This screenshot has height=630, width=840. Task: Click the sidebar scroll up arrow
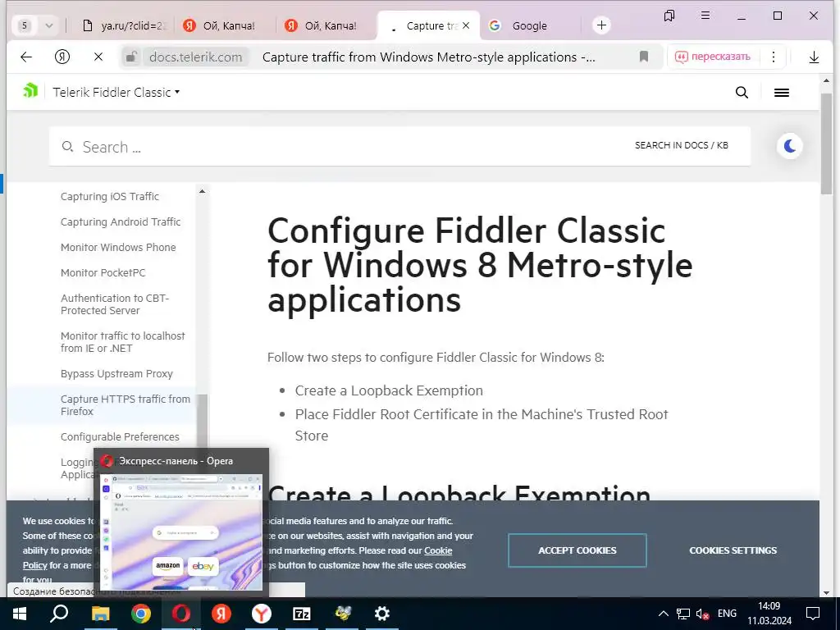pos(202,191)
